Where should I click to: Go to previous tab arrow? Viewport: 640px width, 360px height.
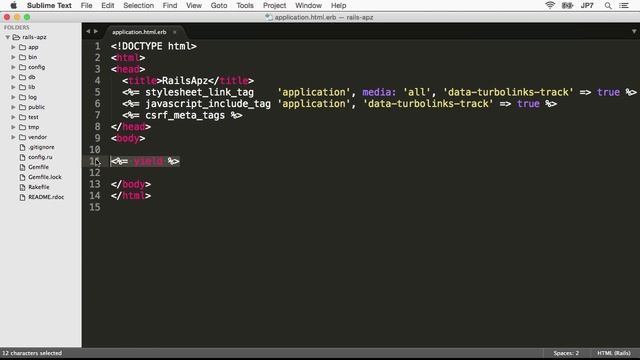[x=88, y=31]
